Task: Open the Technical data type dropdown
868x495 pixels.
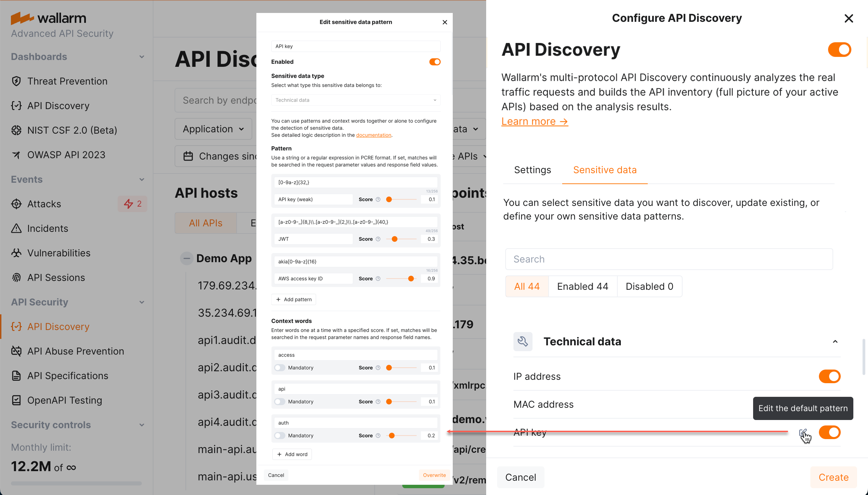Action: (x=355, y=100)
